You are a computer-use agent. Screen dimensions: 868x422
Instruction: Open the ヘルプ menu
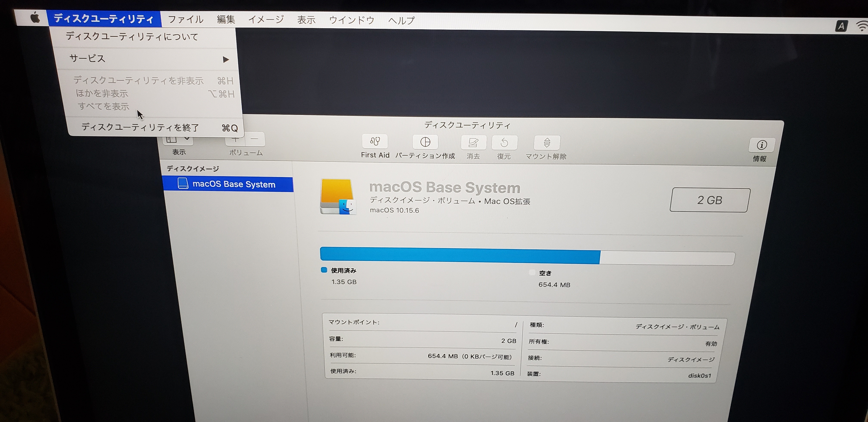coord(401,20)
